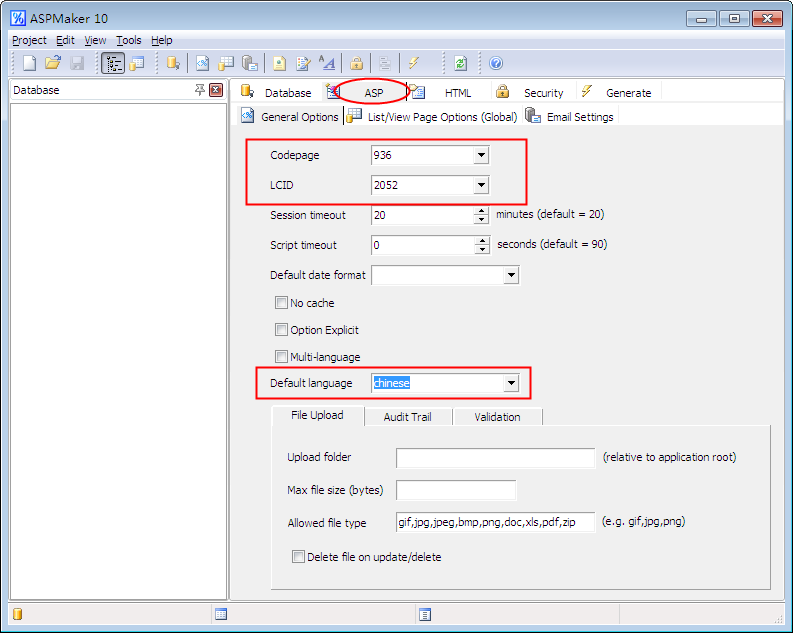Screen dimensions: 793x633
Task: Open the Help menu
Action: pyautogui.click(x=162, y=40)
